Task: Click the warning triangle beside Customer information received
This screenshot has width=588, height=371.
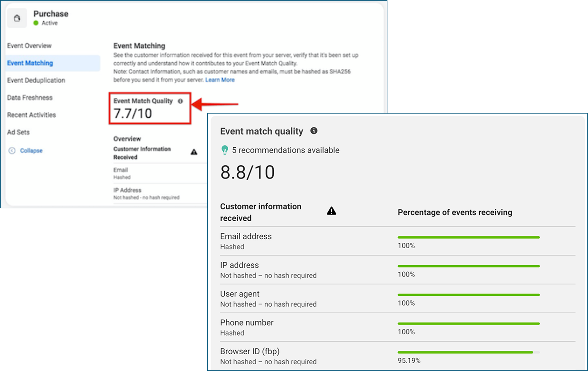Action: pyautogui.click(x=331, y=211)
